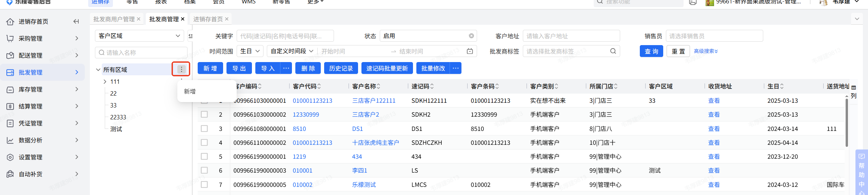Click the printer icon in top bar
This screenshot has height=195, width=868.
[x=693, y=2]
